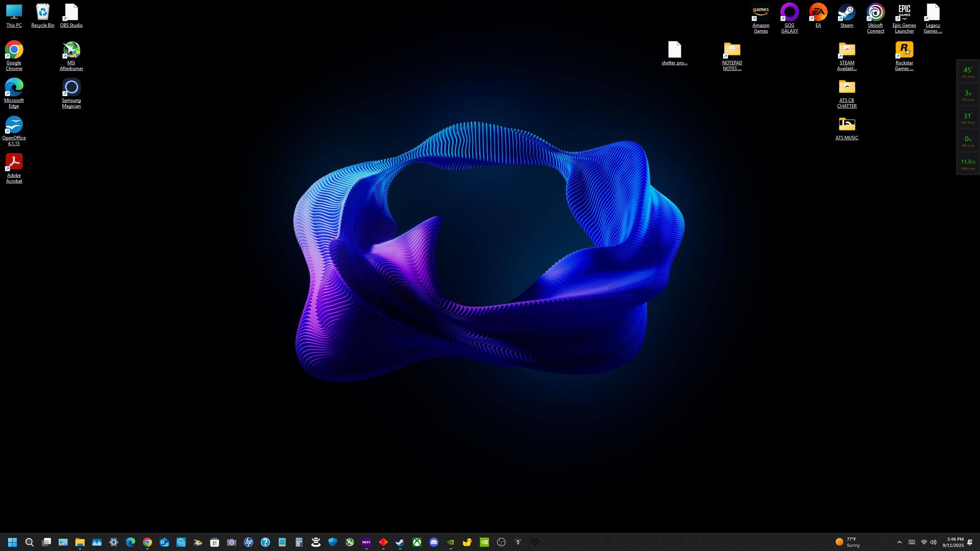Click the Wi-Fi network tray icon
This screenshot has height=551, width=980.
click(923, 542)
